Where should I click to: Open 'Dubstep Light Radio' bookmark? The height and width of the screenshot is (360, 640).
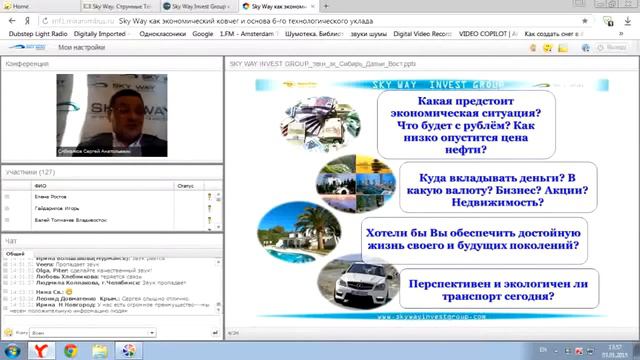[x=38, y=34]
